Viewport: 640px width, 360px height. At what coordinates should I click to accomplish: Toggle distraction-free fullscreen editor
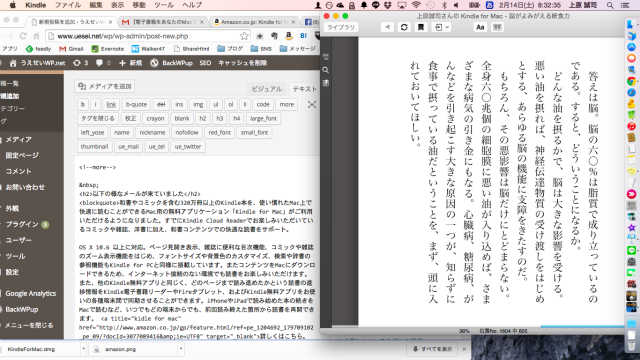(312, 104)
